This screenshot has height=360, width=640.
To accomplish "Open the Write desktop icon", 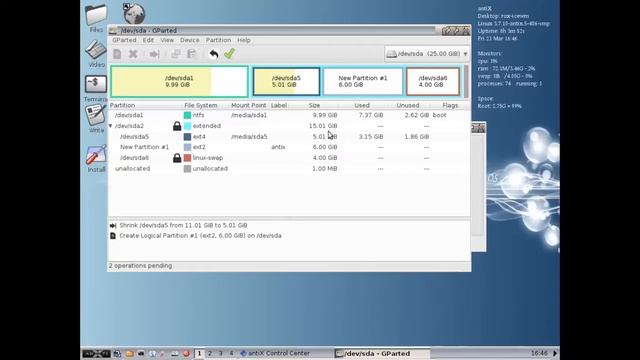I will click(96, 119).
